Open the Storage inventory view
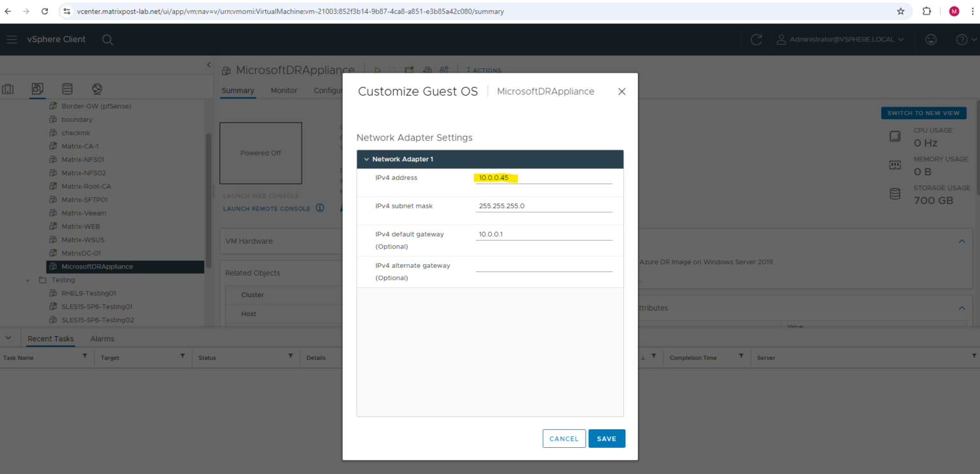 coord(67,89)
